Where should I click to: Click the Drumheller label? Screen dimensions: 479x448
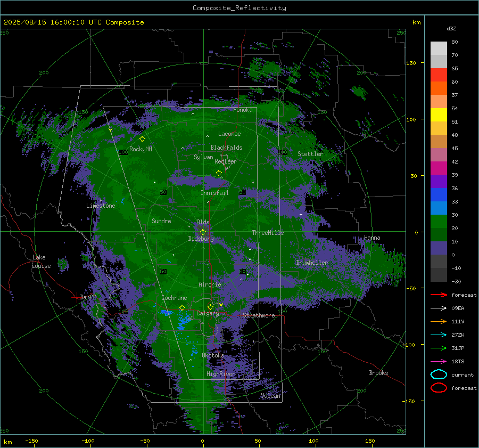[x=312, y=263]
